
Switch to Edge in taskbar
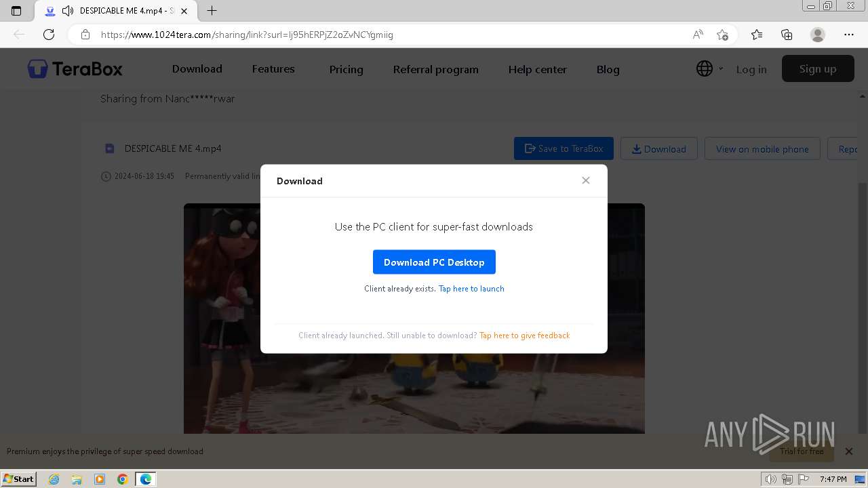[x=146, y=479]
